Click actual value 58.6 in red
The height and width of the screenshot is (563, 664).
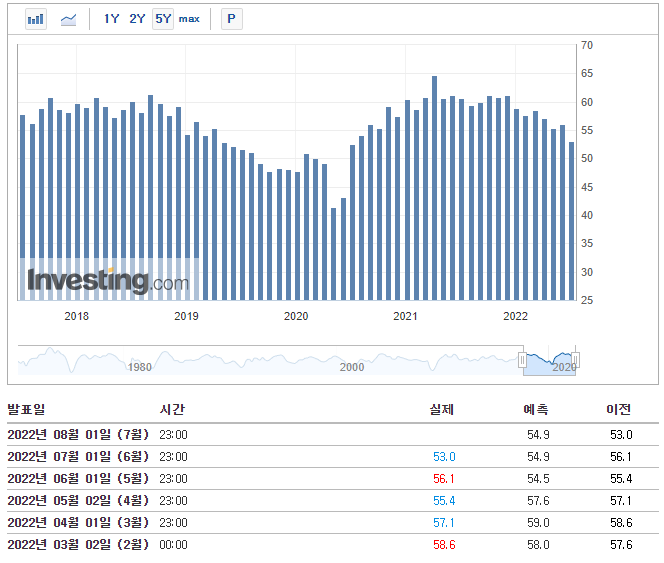point(444,545)
